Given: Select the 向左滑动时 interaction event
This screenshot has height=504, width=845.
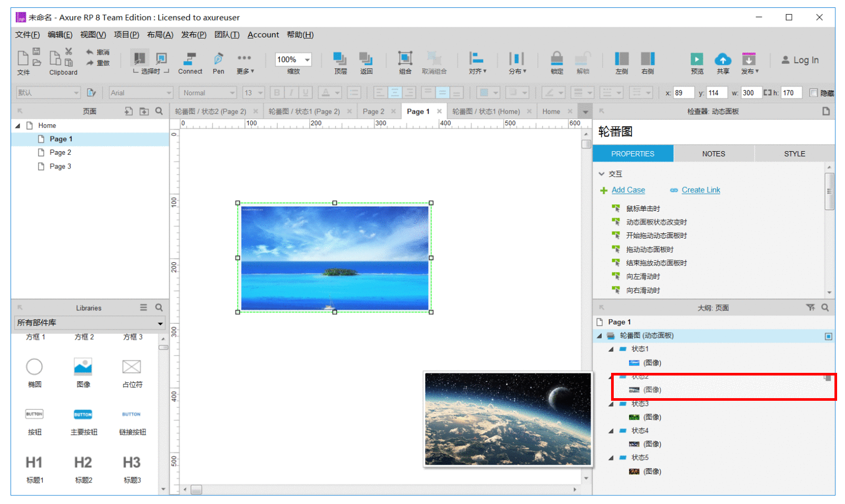Looking at the screenshot, I should point(643,276).
